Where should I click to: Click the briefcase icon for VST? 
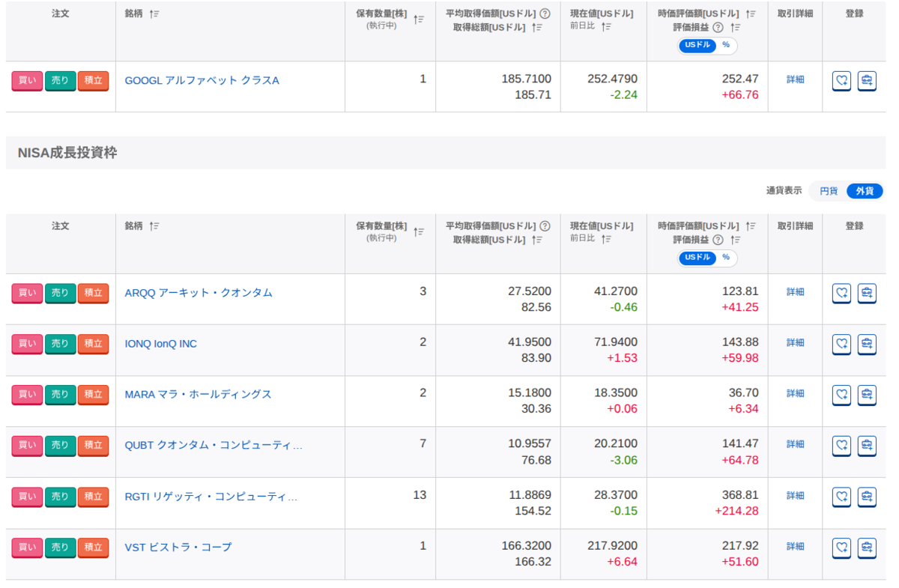[x=867, y=548]
